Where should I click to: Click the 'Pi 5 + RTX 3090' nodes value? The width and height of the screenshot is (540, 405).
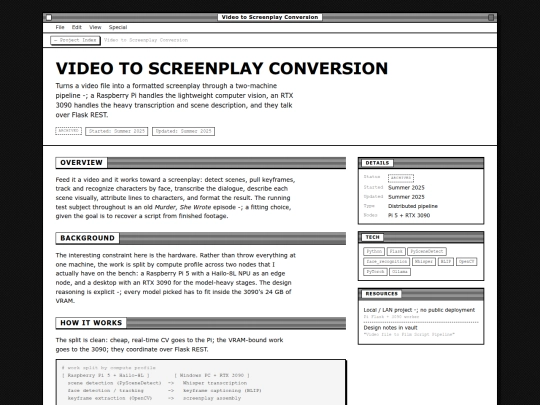click(409, 216)
